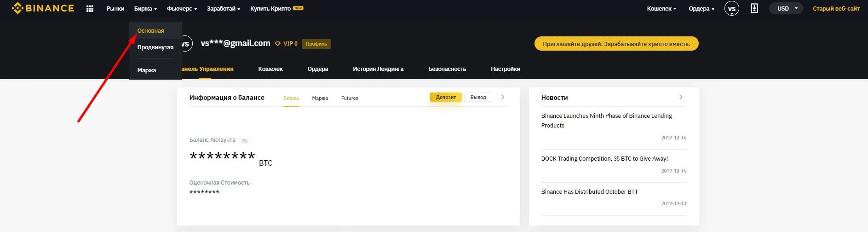This screenshot has height=232, width=868.
Task: Select the Биржа balance tab
Action: (x=291, y=98)
